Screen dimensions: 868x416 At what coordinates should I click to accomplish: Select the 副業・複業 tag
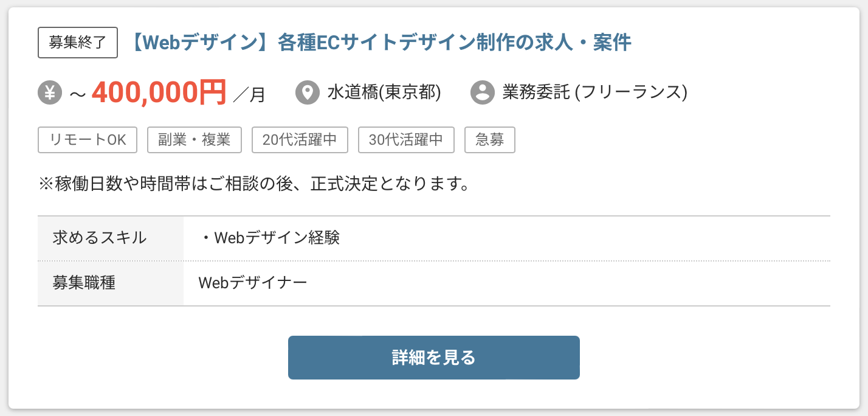[195, 140]
